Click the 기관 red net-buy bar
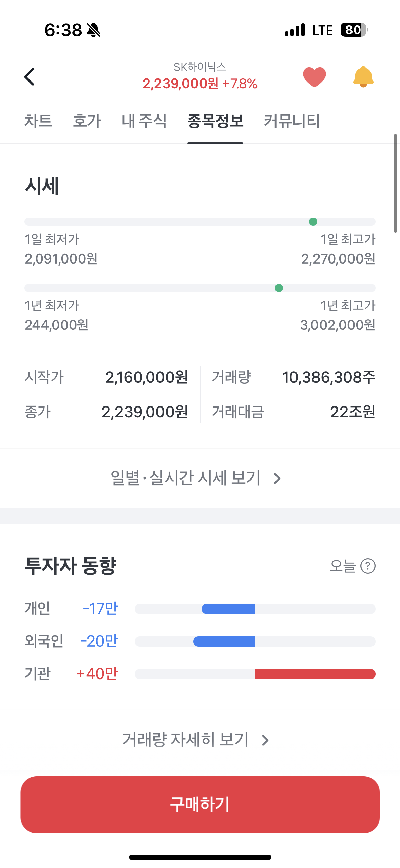 [315, 674]
